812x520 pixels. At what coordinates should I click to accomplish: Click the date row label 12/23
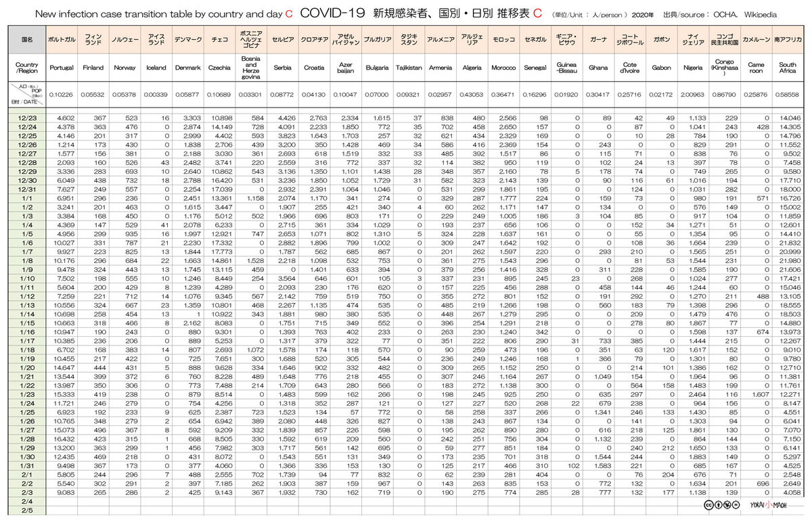pyautogui.click(x=26, y=118)
